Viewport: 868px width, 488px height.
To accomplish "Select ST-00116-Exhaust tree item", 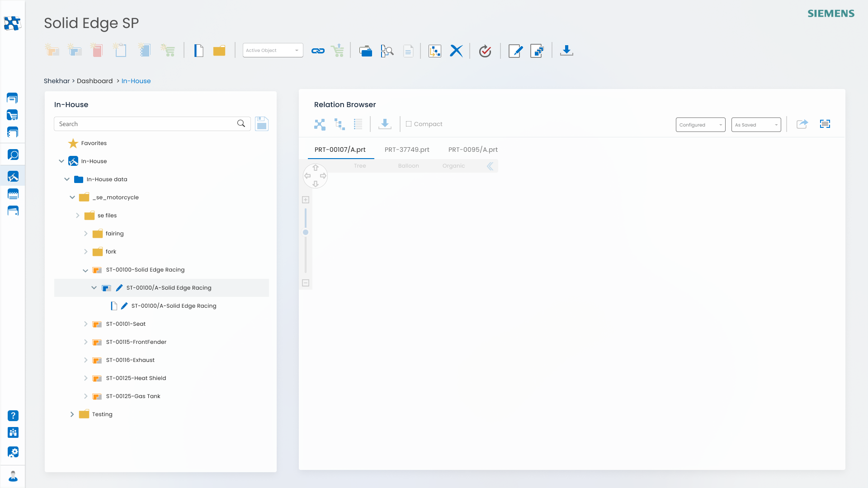I will [x=130, y=360].
